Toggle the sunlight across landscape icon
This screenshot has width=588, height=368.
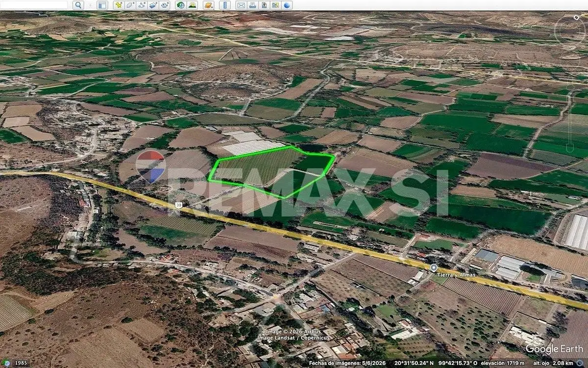tap(192, 5)
